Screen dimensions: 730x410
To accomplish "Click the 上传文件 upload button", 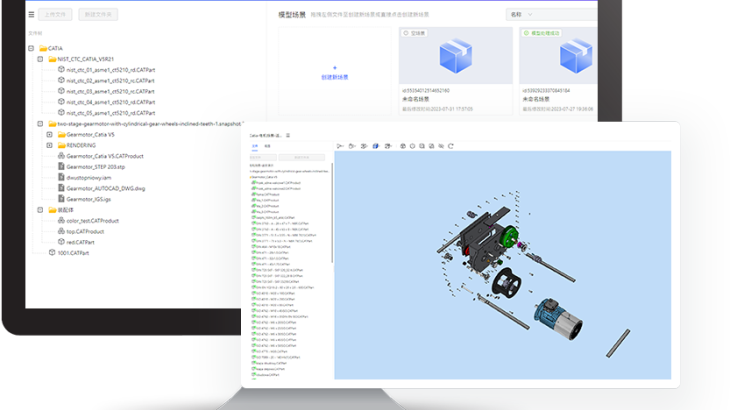I will (x=57, y=15).
